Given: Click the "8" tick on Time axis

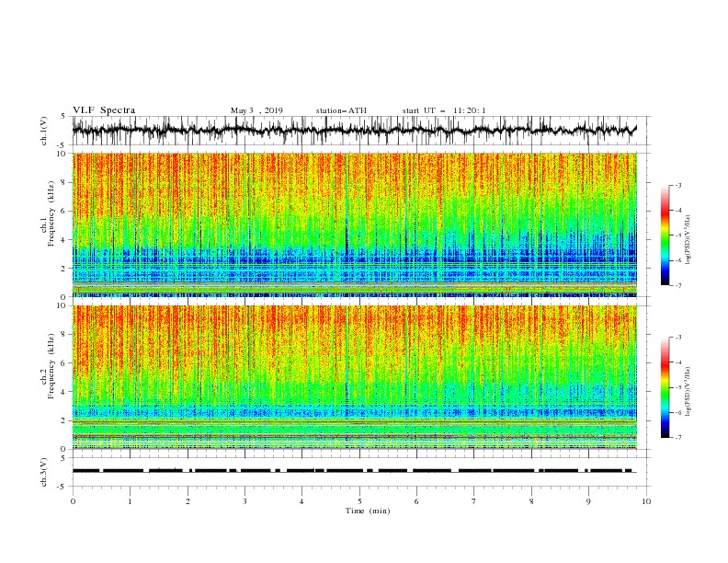Looking at the screenshot, I should tap(531, 501).
